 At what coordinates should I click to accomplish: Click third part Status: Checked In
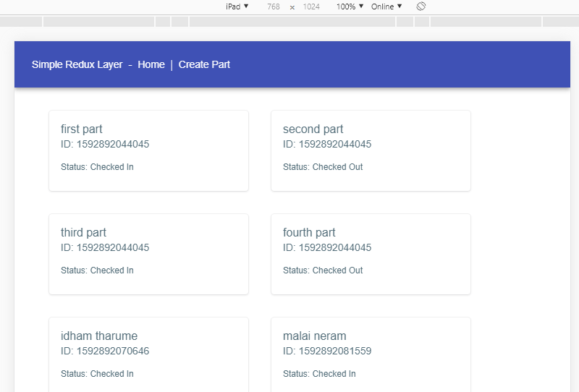[97, 270]
